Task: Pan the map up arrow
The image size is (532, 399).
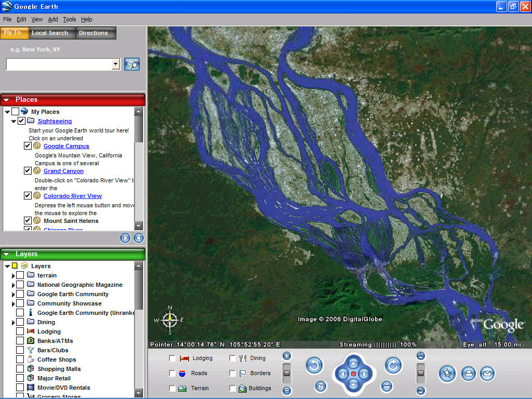Action: tap(353, 364)
